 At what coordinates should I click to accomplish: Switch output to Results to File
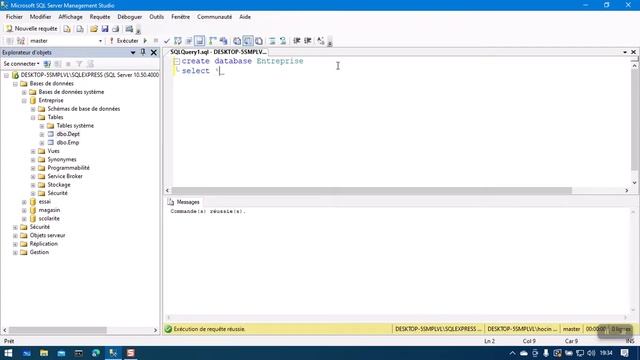(x=259, y=41)
